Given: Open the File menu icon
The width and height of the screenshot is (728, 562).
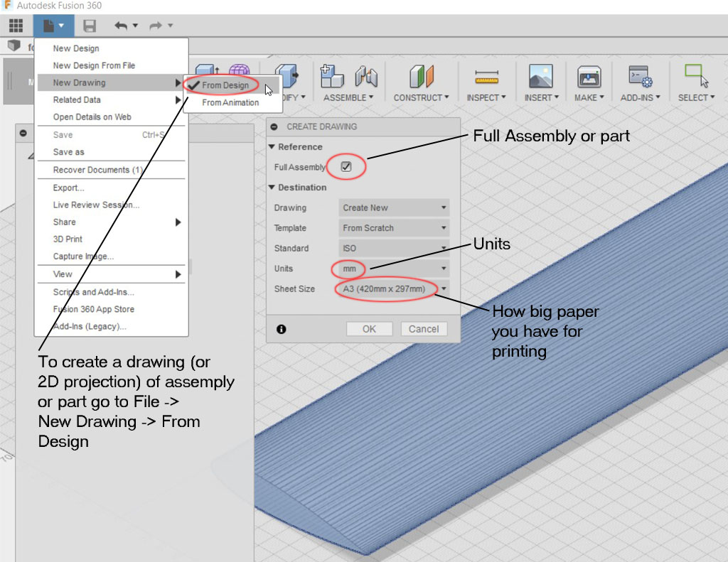Looking at the screenshot, I should click(x=53, y=26).
